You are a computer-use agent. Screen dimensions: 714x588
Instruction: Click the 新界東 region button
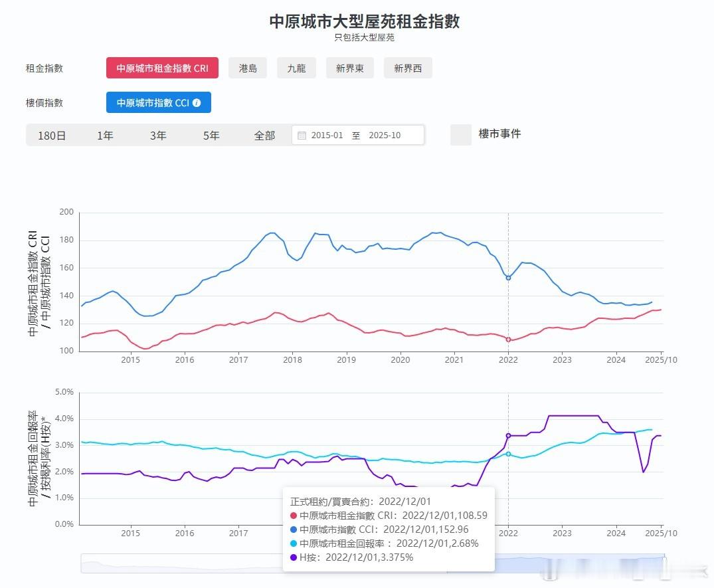[350, 68]
